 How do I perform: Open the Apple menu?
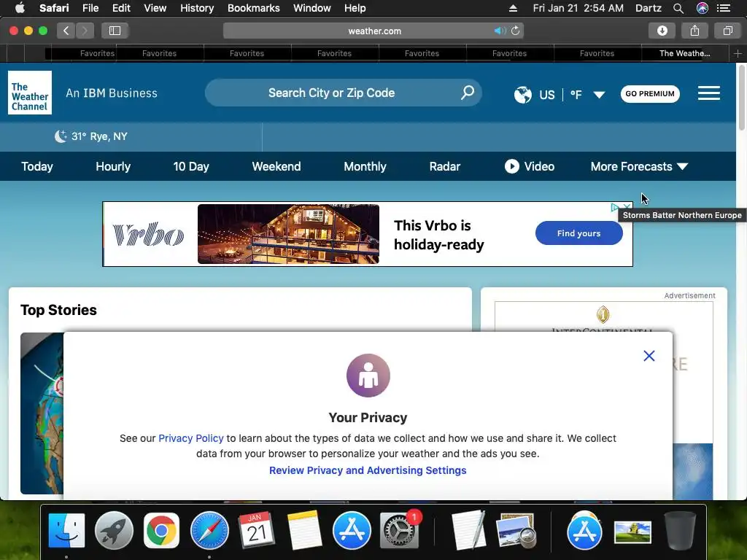[20, 8]
